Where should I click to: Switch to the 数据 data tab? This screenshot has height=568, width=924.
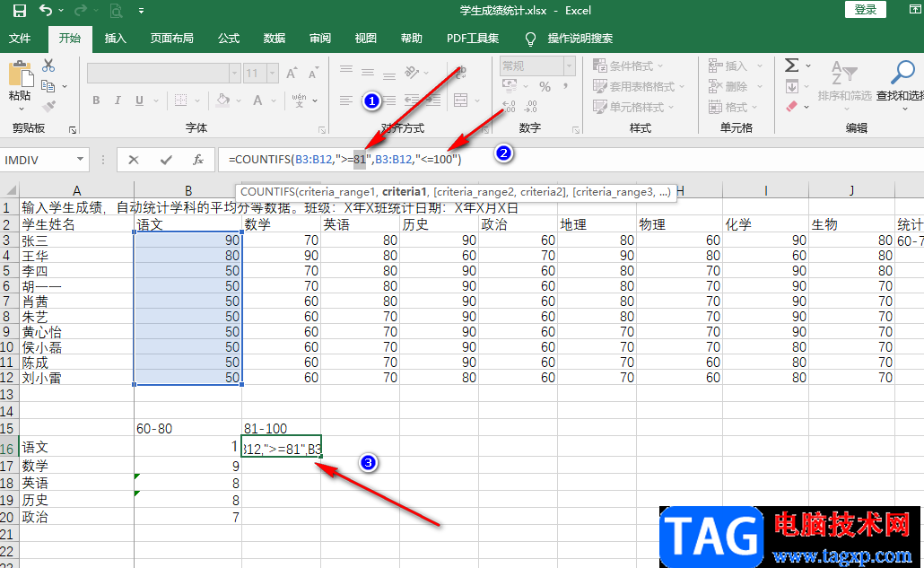(x=274, y=39)
